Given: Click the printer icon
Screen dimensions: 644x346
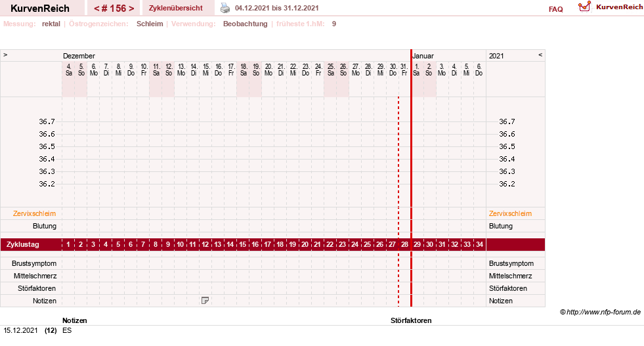Looking at the screenshot, I should point(225,8).
